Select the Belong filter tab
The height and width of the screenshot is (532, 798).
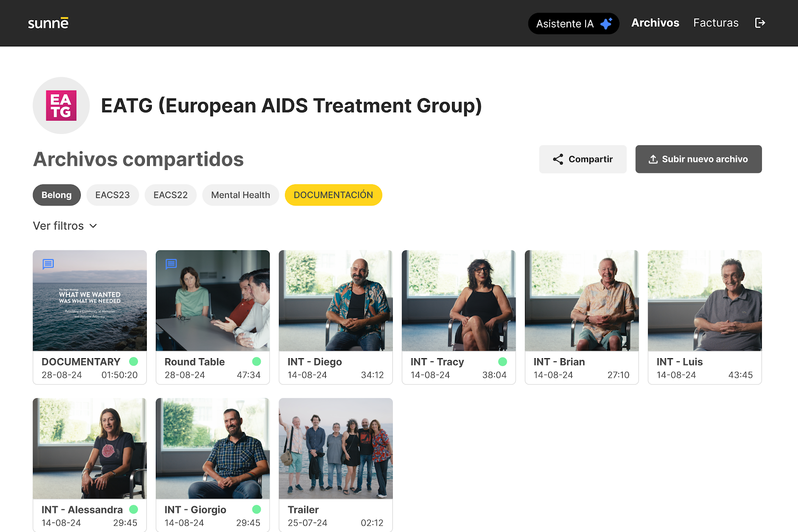tap(57, 195)
